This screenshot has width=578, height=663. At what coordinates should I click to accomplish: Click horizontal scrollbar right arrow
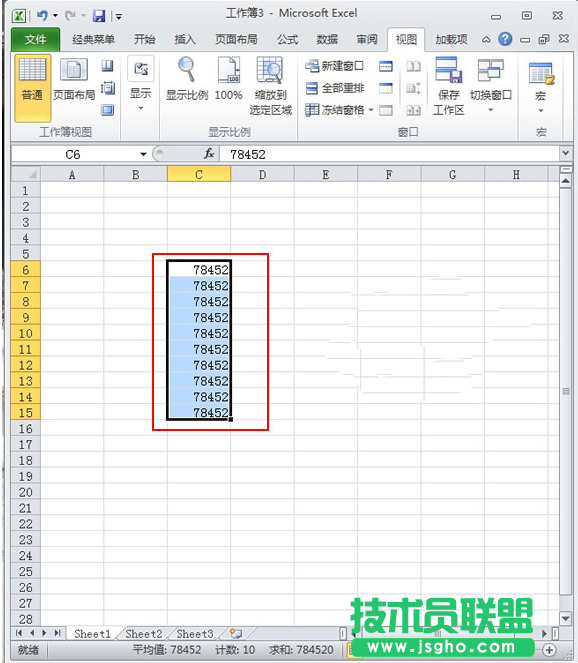coord(545,633)
